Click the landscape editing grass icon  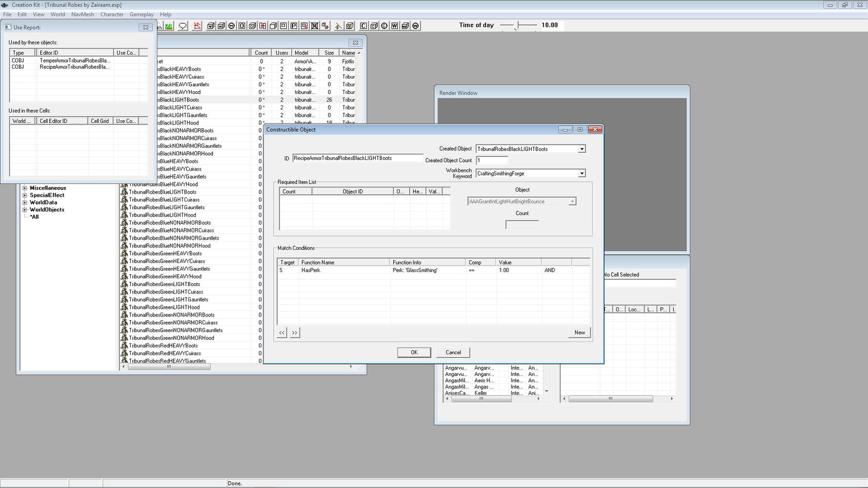tap(169, 26)
